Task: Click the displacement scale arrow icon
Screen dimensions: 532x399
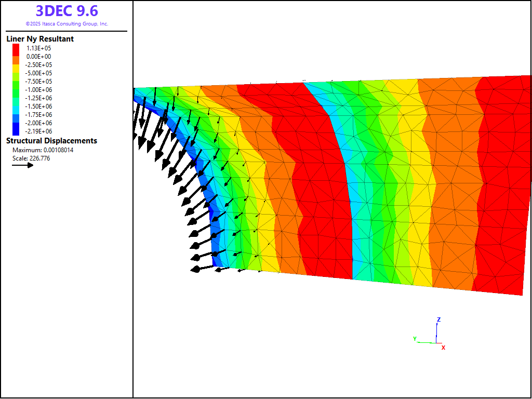Action: (x=22, y=165)
